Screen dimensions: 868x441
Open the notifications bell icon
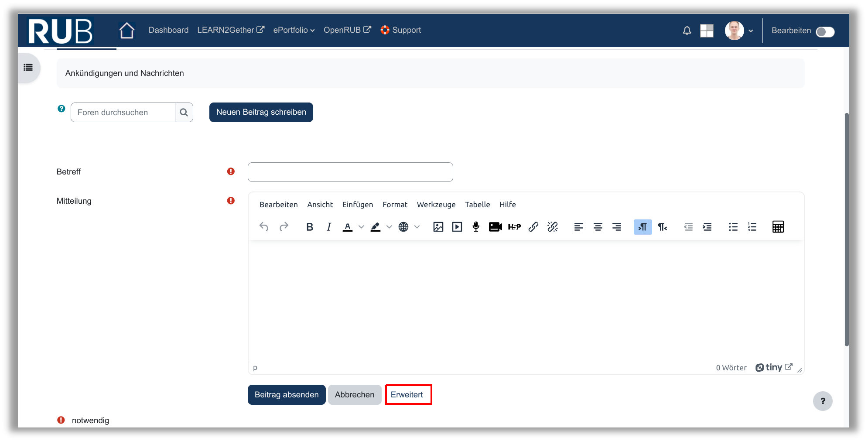[x=687, y=31]
